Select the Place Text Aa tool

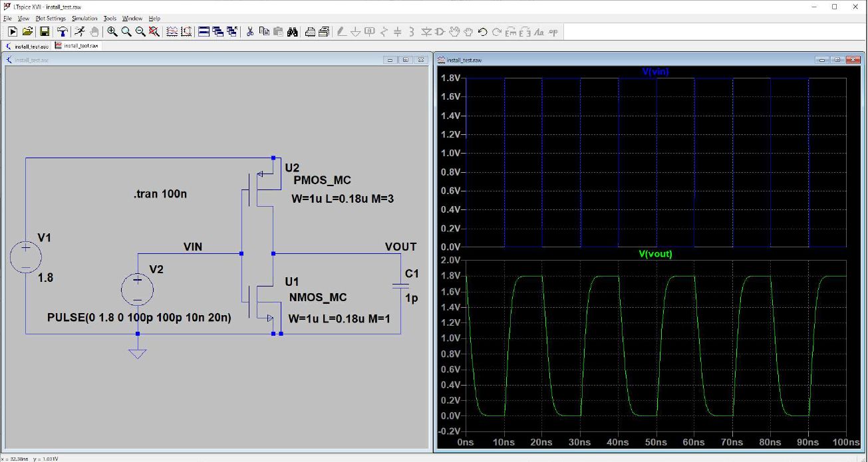[539, 31]
